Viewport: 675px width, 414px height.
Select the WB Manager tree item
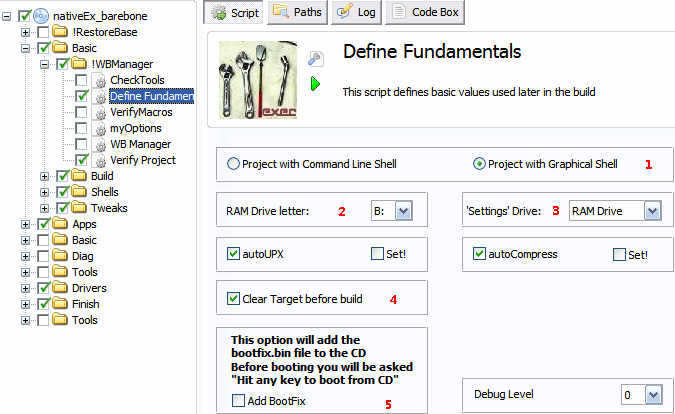pyautogui.click(x=141, y=144)
